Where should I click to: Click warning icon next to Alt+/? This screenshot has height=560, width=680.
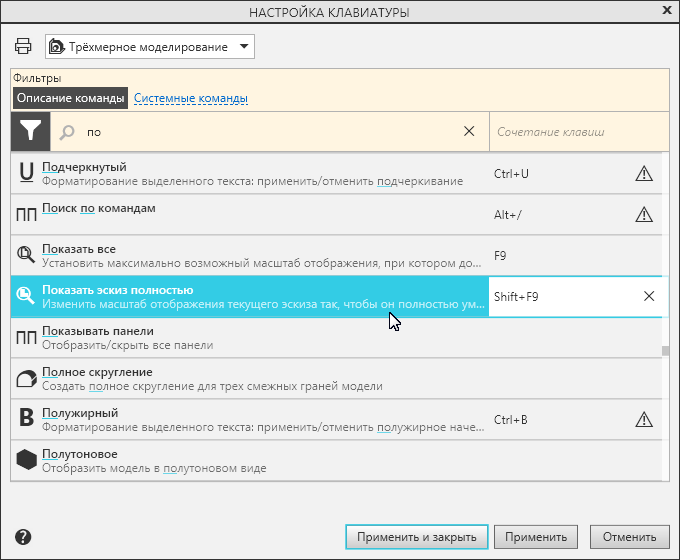pyautogui.click(x=644, y=213)
